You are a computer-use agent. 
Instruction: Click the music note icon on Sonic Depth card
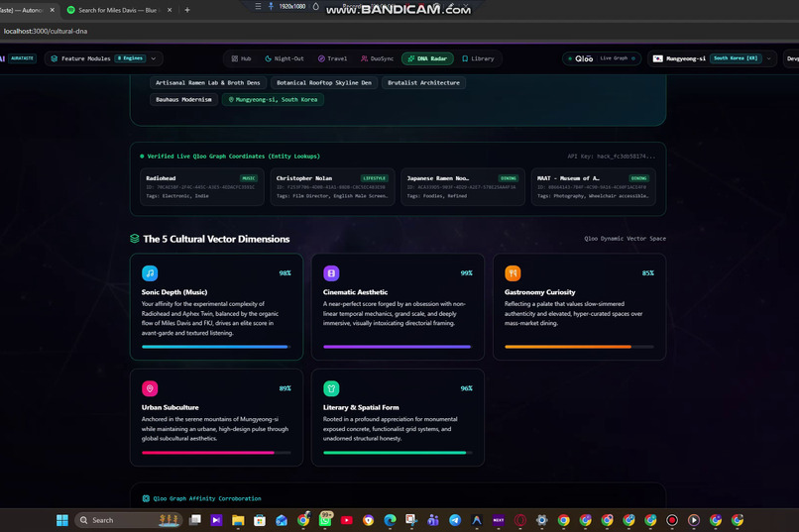click(x=150, y=273)
